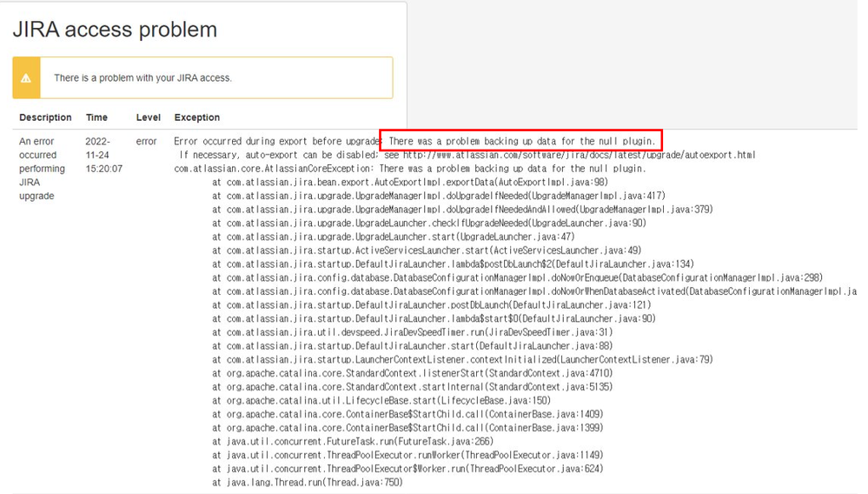Click the Level column header

tap(149, 117)
